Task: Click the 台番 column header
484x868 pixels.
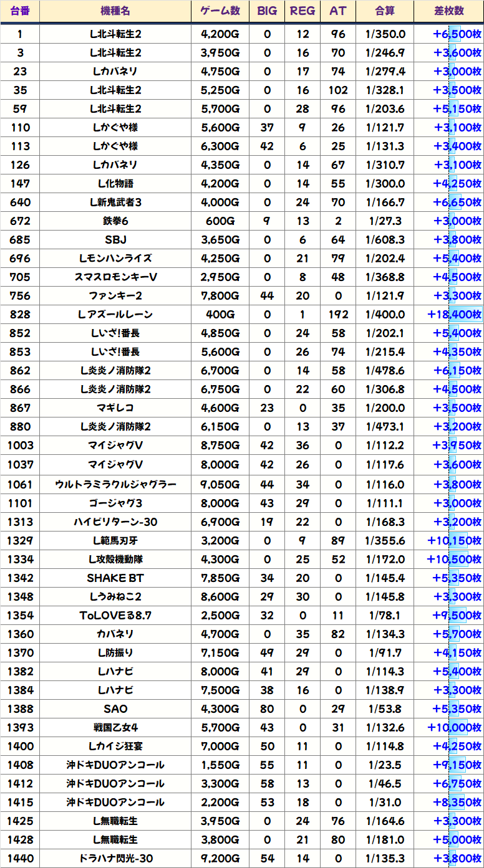Action: (20, 11)
